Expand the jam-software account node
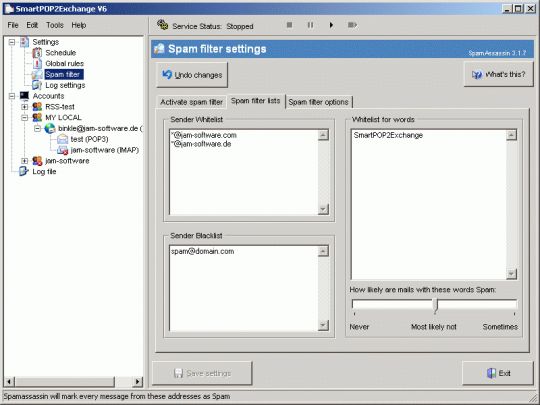540x405 pixels. [x=24, y=161]
